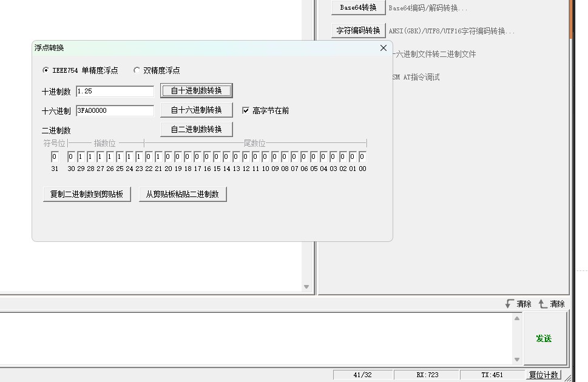Toggle mantissa bit 15

[217, 156]
